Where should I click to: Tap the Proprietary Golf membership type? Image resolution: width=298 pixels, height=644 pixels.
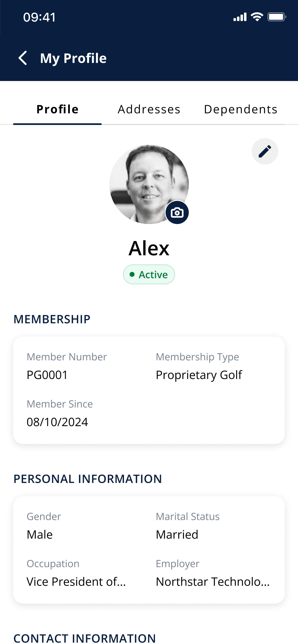(x=199, y=375)
